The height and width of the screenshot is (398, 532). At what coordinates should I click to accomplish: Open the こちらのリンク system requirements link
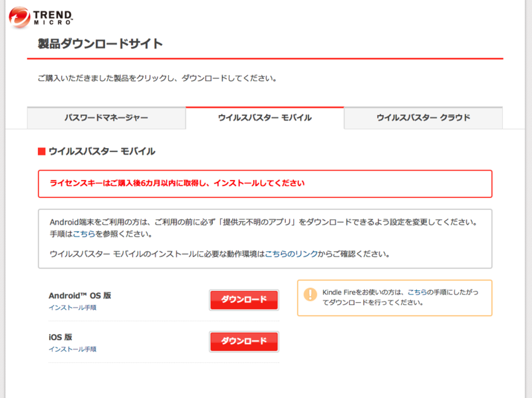coord(291,254)
